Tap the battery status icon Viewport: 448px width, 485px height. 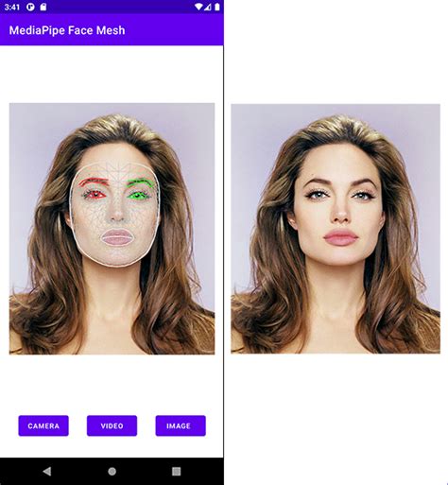[217, 7]
